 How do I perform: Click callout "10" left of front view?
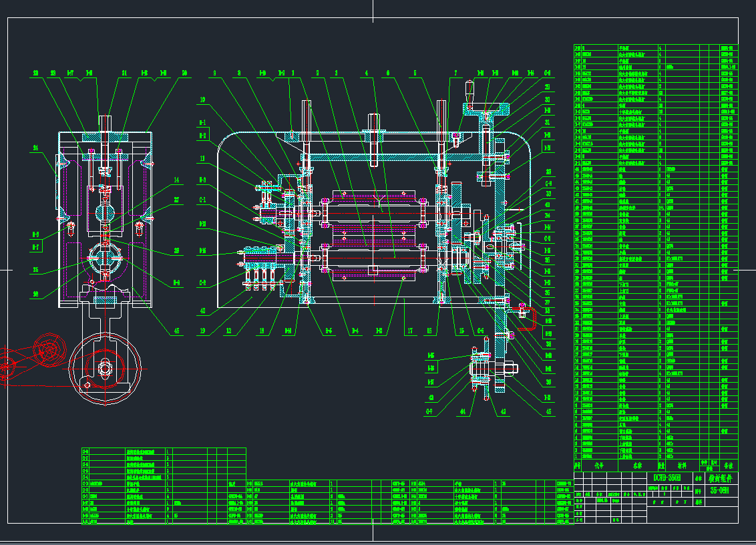click(202, 100)
